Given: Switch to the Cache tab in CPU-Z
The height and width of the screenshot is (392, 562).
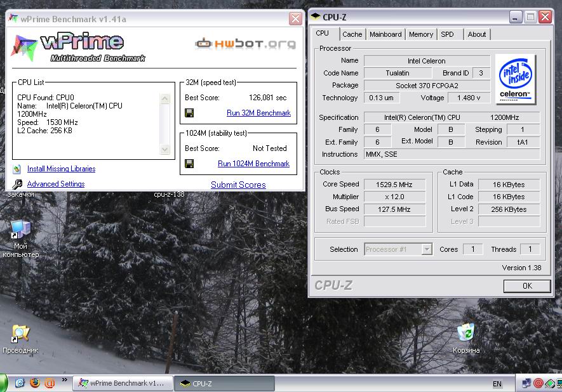Looking at the screenshot, I should [x=352, y=34].
